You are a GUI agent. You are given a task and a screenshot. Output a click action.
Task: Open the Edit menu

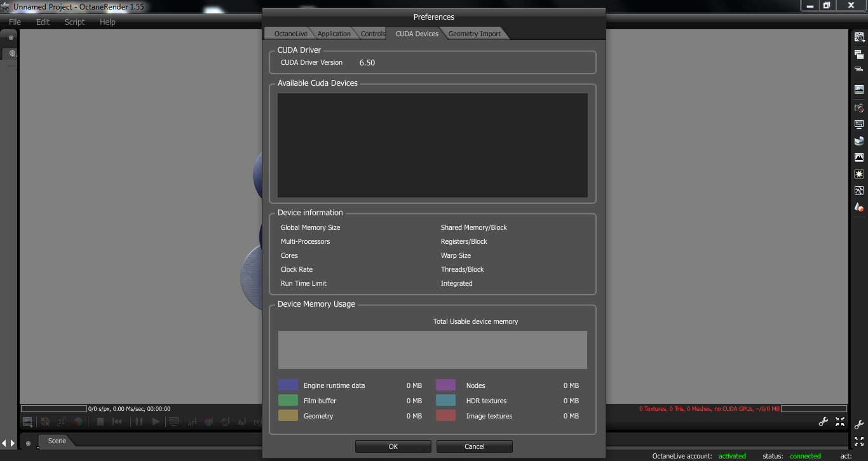[43, 22]
